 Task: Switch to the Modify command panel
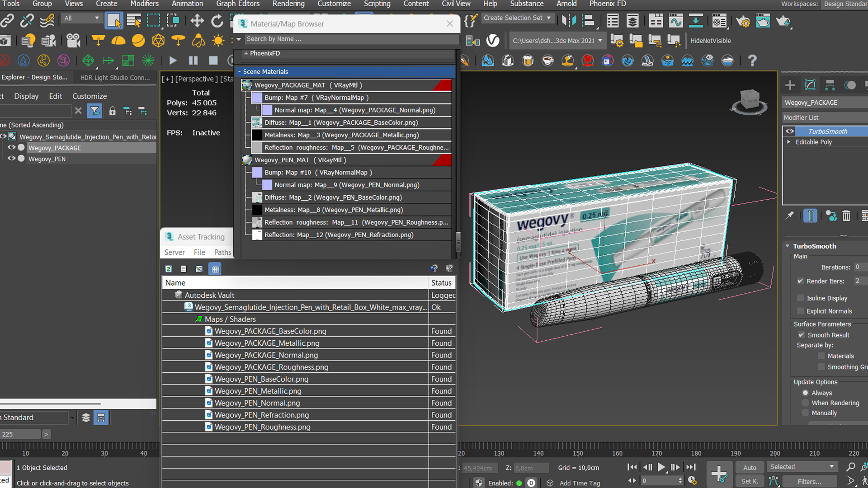click(810, 85)
